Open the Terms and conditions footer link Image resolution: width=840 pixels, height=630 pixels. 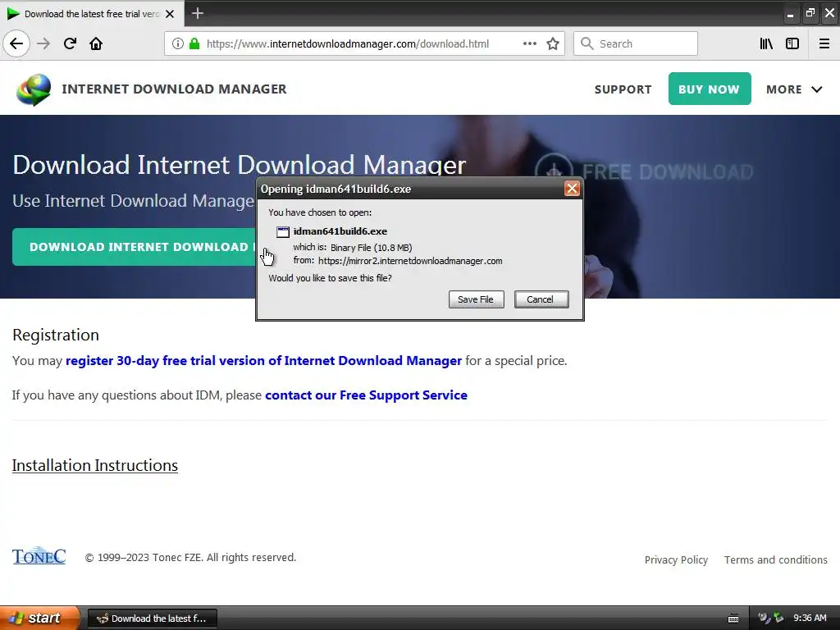(x=776, y=559)
